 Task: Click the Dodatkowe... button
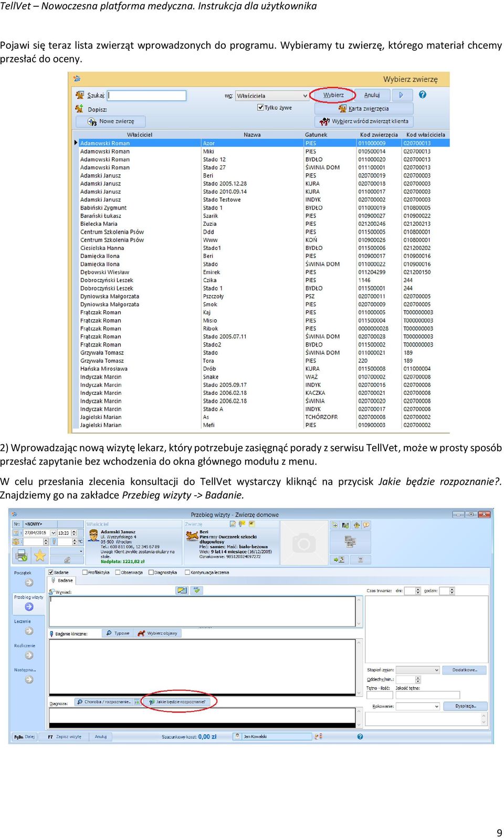(x=465, y=670)
